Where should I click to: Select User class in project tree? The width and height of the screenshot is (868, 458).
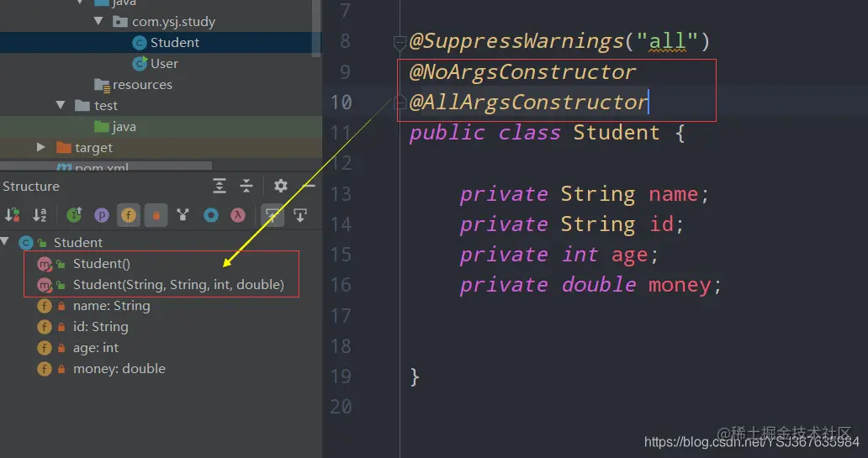[164, 64]
